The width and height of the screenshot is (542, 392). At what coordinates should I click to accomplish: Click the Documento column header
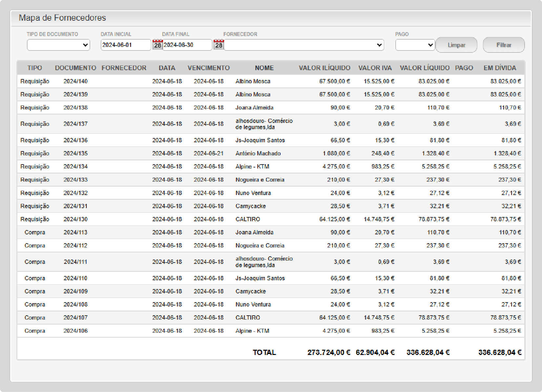click(x=75, y=68)
